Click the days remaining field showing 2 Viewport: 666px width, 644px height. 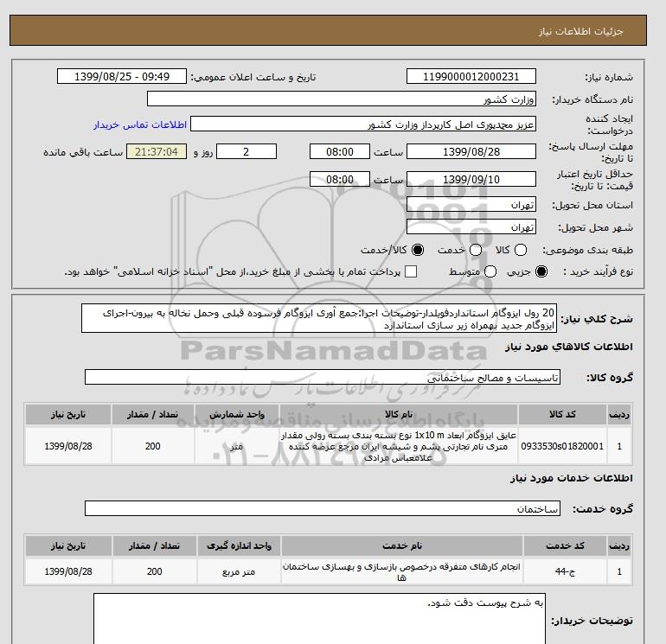tap(247, 151)
